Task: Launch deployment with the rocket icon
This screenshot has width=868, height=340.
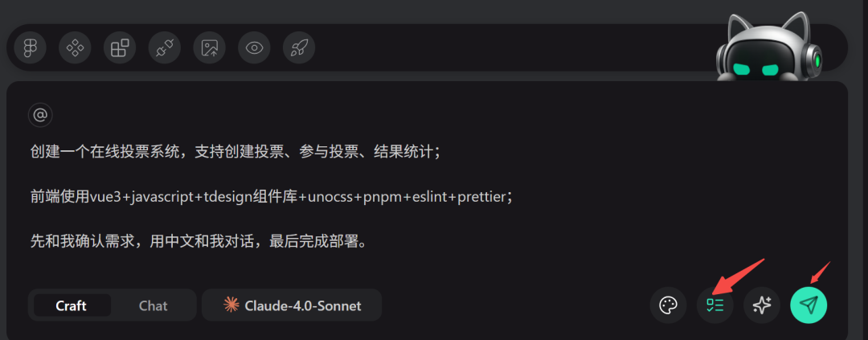Action: pyautogui.click(x=299, y=47)
